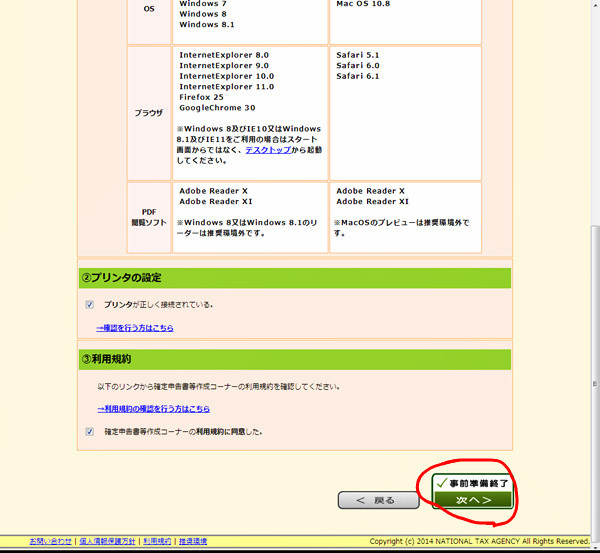
Task: Select the 'Mac OS 10.8' text
Action: pos(363,4)
